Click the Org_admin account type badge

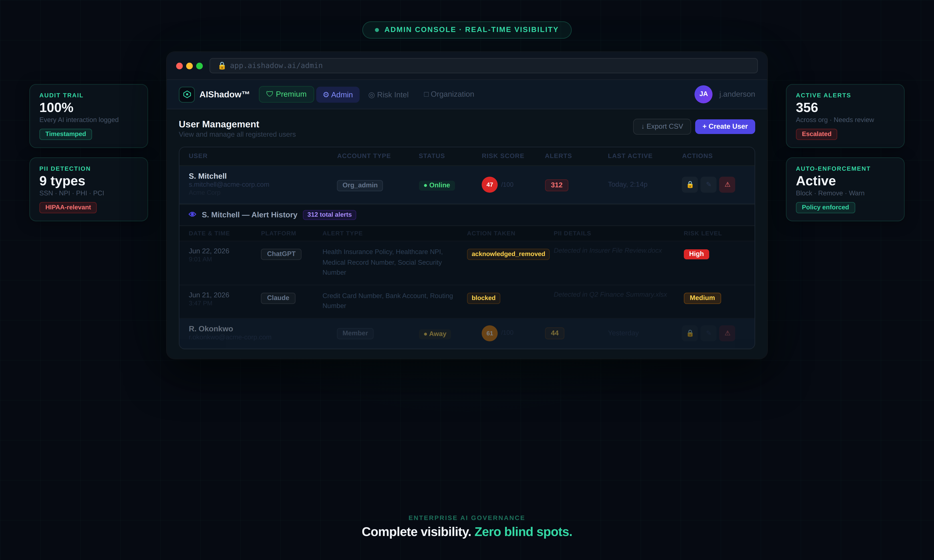coord(360,185)
